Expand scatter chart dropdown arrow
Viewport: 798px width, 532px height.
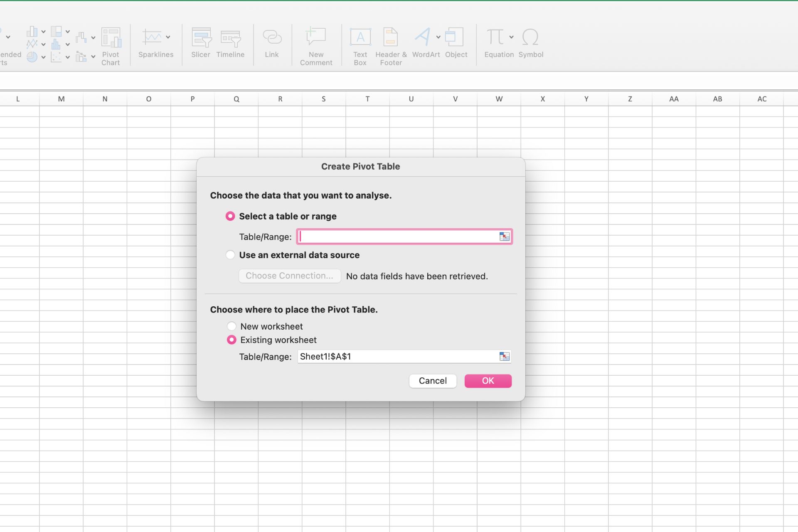coord(67,57)
